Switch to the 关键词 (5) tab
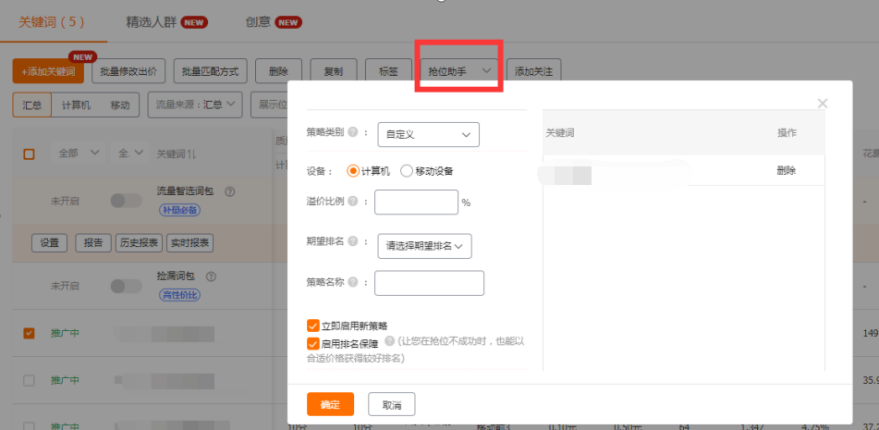 [x=52, y=22]
